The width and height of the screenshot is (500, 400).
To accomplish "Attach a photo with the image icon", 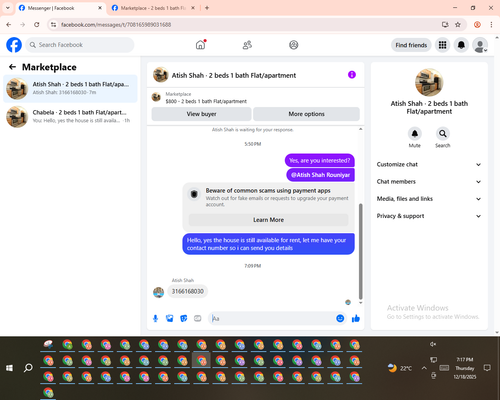I will (x=170, y=318).
